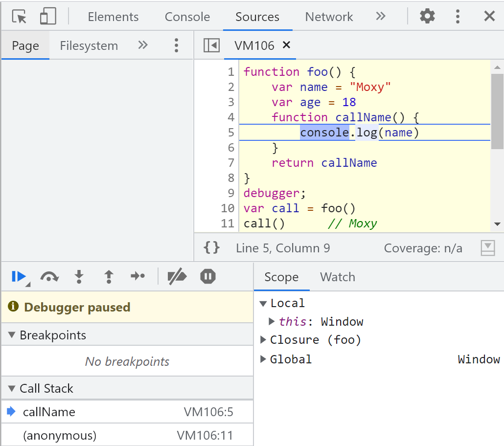Screen dimensions: 504x446
Task: Click the inspect element picker icon
Action: pyautogui.click(x=19, y=17)
